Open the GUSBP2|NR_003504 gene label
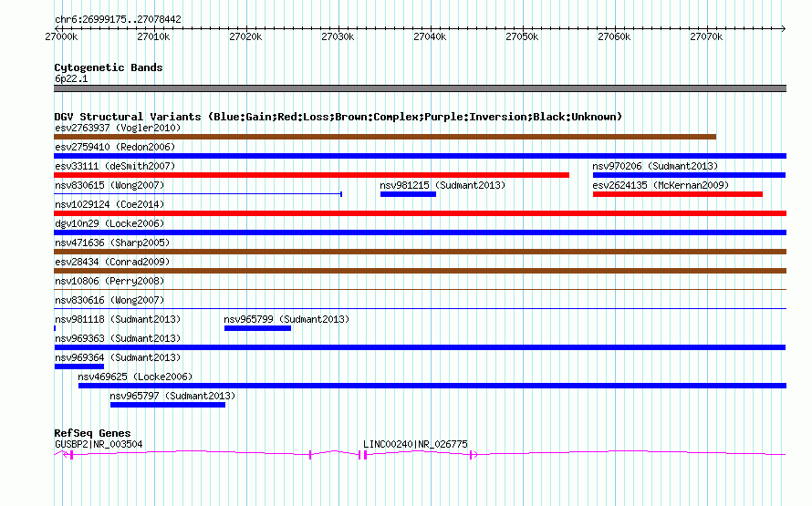The image size is (812, 506). (99, 444)
